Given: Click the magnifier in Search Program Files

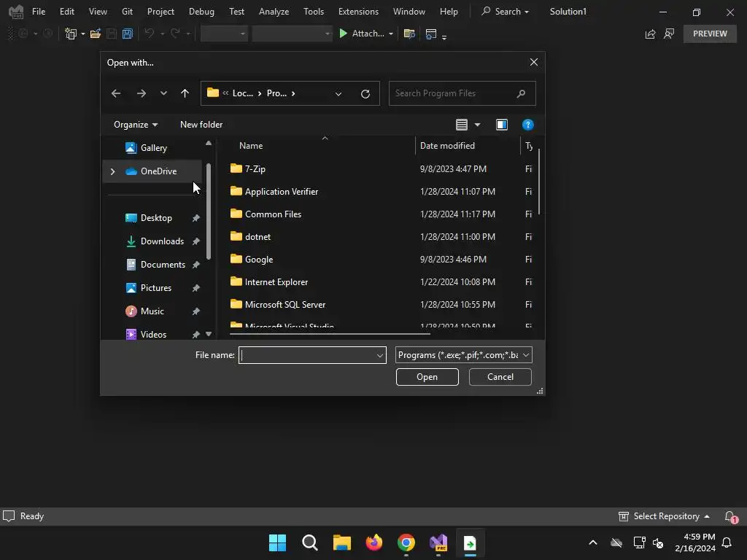Looking at the screenshot, I should pyautogui.click(x=521, y=93).
